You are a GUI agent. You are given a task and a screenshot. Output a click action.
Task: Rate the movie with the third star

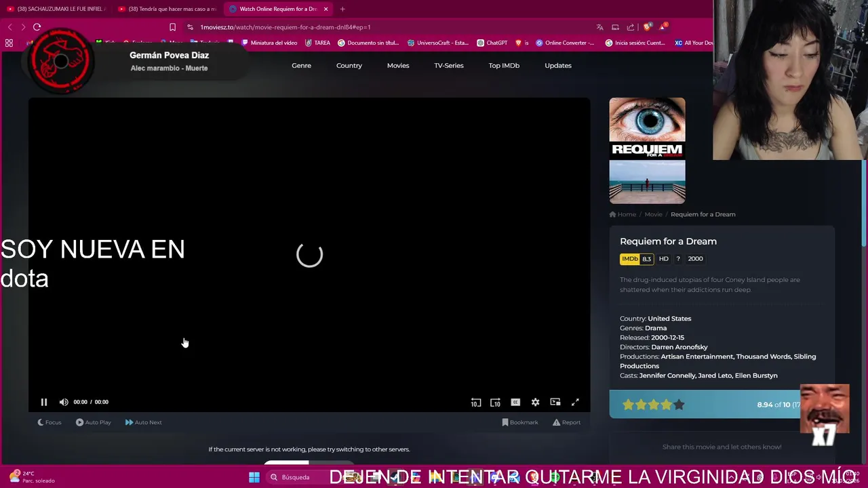654,405
